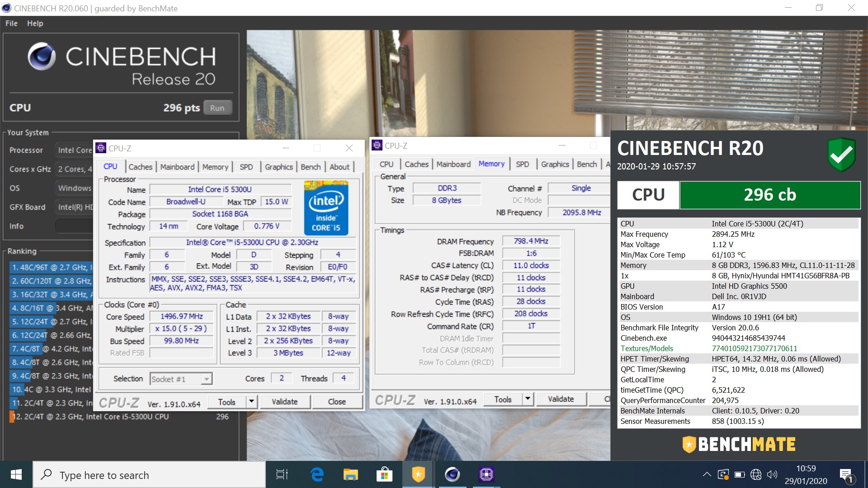Open the Action Center notifications
The height and width of the screenshot is (488, 868).
pos(846,475)
